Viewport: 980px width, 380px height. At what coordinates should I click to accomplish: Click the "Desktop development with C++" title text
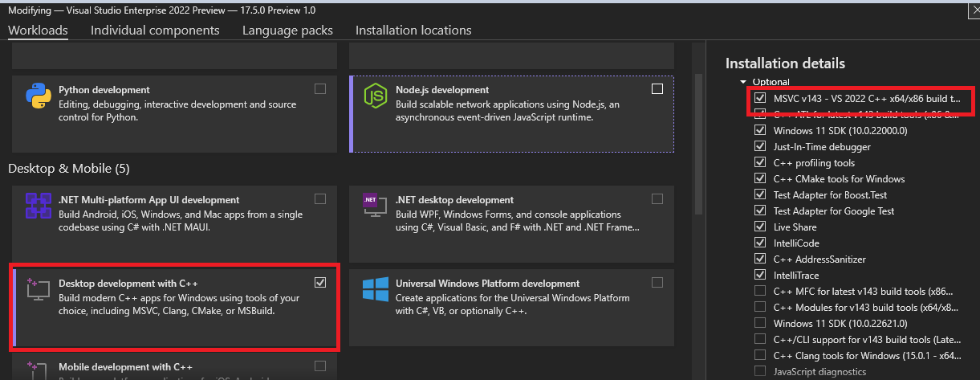point(128,284)
